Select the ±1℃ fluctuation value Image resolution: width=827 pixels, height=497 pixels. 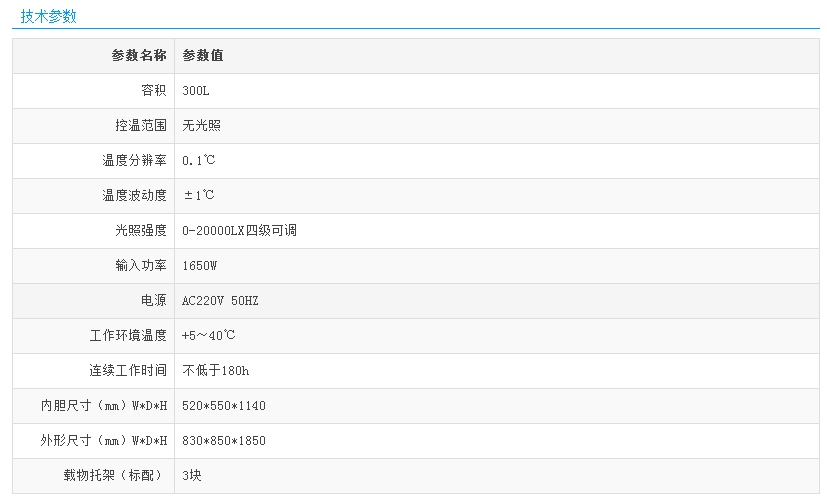click(x=199, y=196)
